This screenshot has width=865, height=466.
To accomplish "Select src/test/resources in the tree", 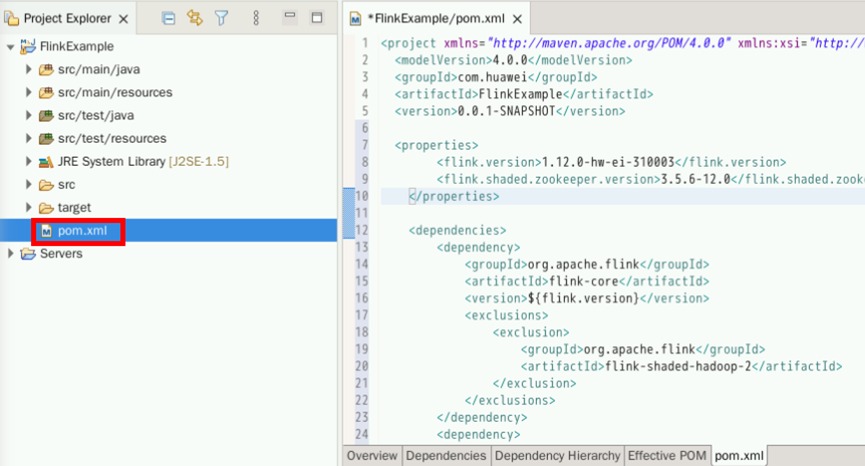I will (x=111, y=139).
